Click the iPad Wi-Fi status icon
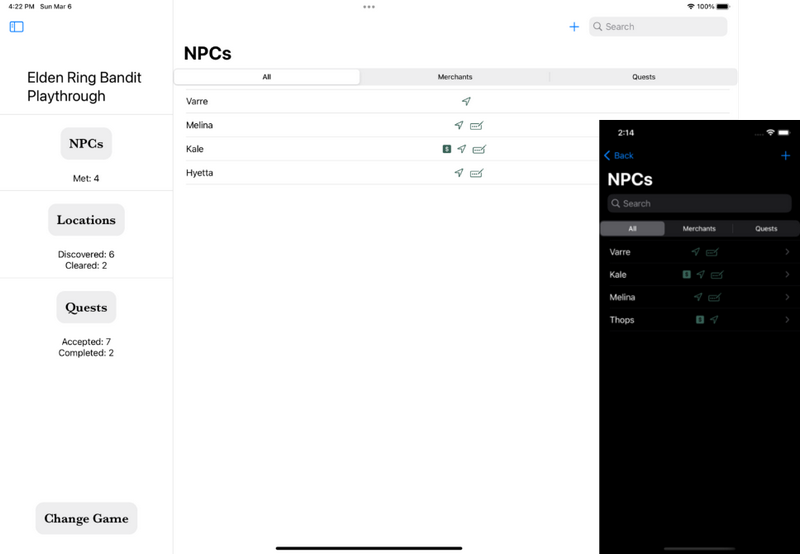Viewport: 800px width, 554px height. (691, 7)
